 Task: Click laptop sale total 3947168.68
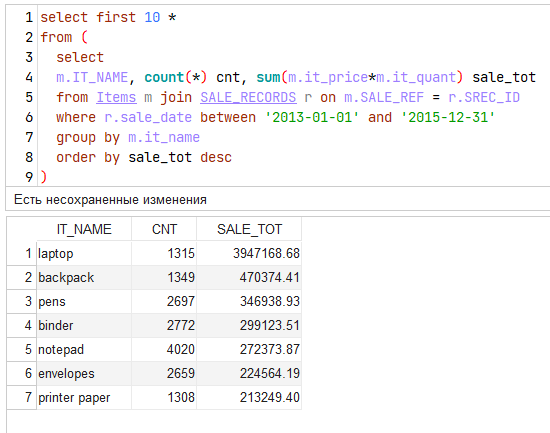click(x=249, y=253)
